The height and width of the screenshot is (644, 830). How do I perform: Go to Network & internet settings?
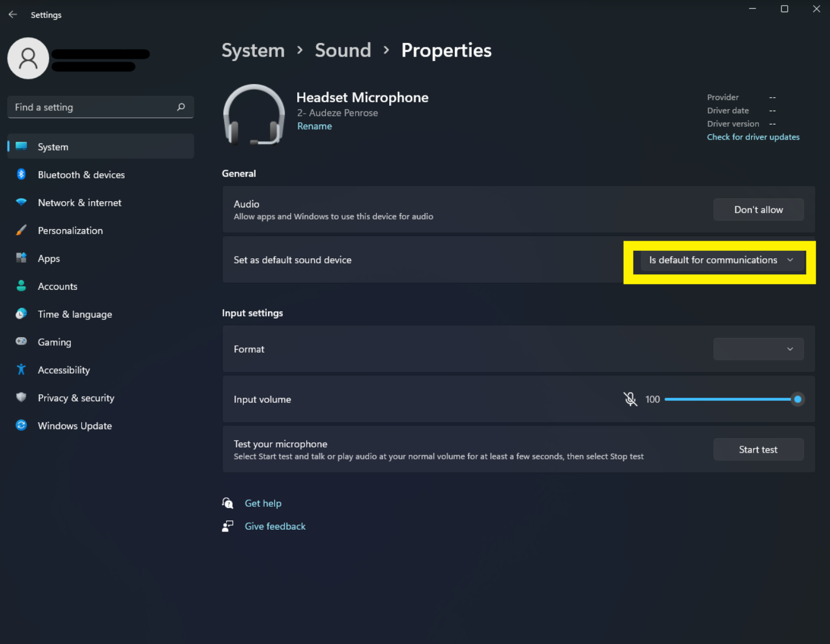pyautogui.click(x=101, y=202)
